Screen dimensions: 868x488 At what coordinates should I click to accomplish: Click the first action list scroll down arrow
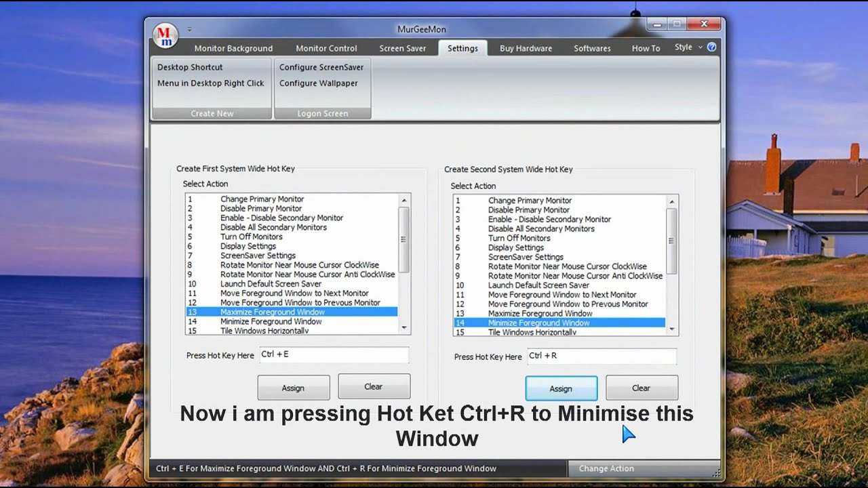pyautogui.click(x=404, y=328)
